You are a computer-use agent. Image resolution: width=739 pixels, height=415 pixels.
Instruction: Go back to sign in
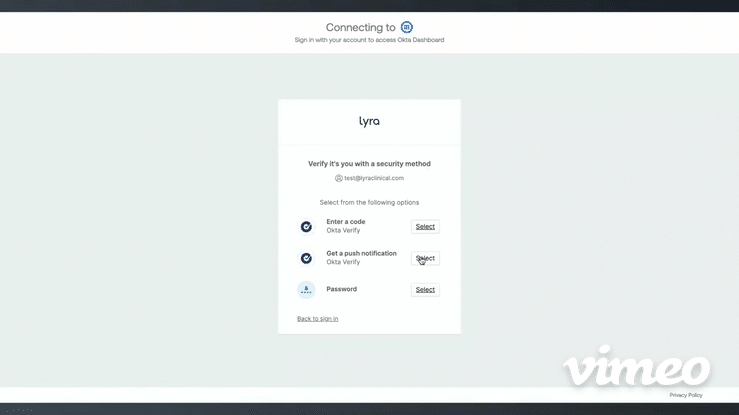(x=317, y=319)
